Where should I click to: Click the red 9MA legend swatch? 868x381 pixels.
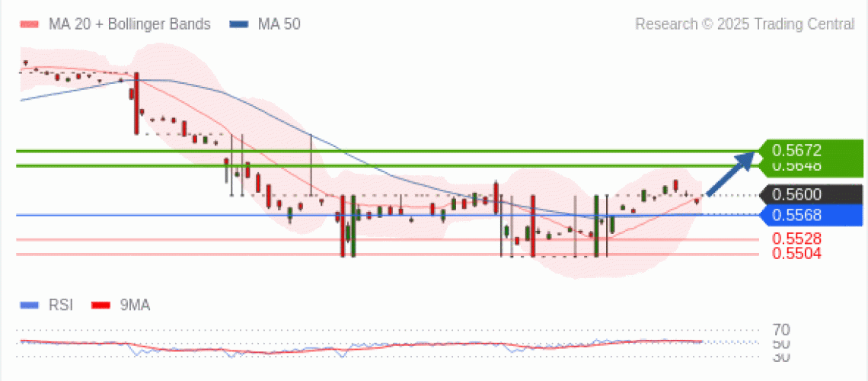click(x=101, y=305)
